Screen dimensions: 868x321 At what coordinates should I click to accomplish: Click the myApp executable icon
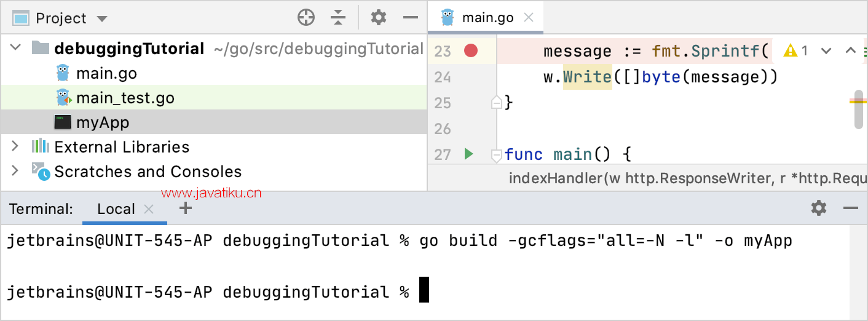pyautogui.click(x=63, y=122)
